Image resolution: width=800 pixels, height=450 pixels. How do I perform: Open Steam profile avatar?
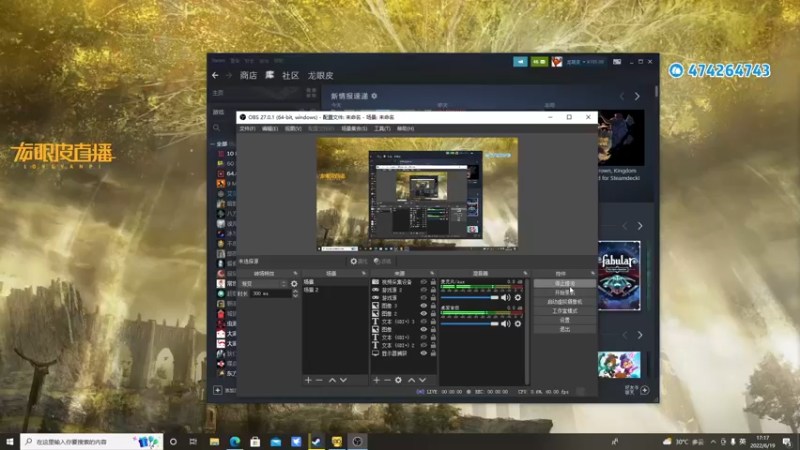(557, 62)
